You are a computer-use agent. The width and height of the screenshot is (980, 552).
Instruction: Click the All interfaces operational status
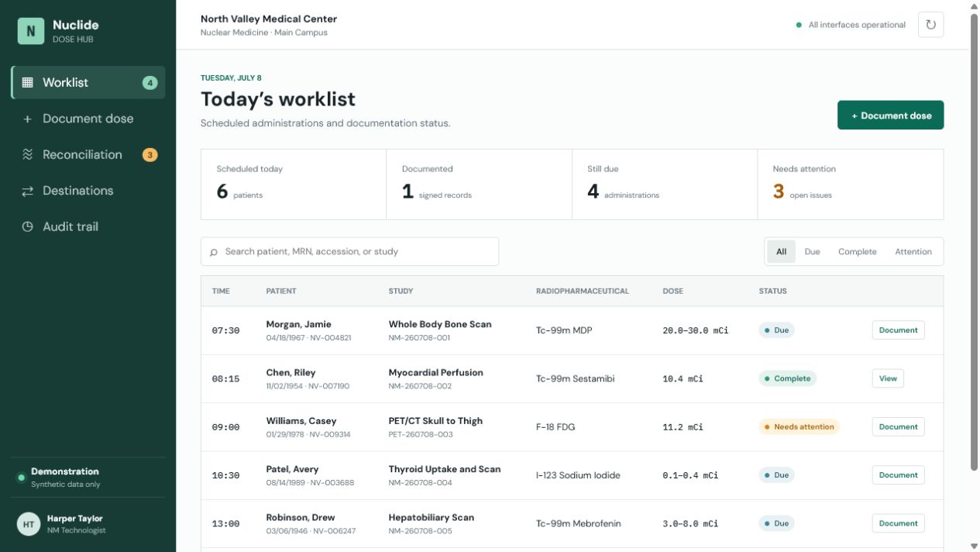(x=851, y=25)
